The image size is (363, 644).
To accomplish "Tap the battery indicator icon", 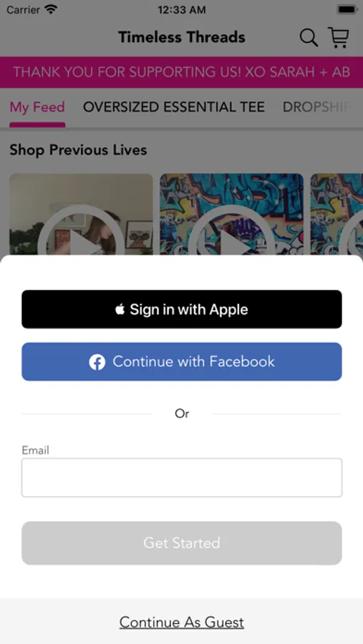I will (347, 9).
